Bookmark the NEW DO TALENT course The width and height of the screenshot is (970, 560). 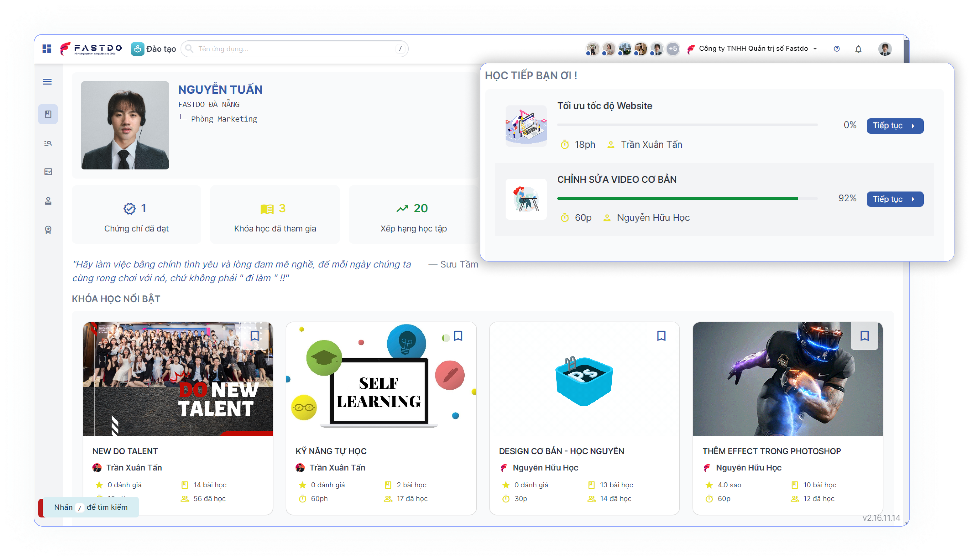coord(254,336)
